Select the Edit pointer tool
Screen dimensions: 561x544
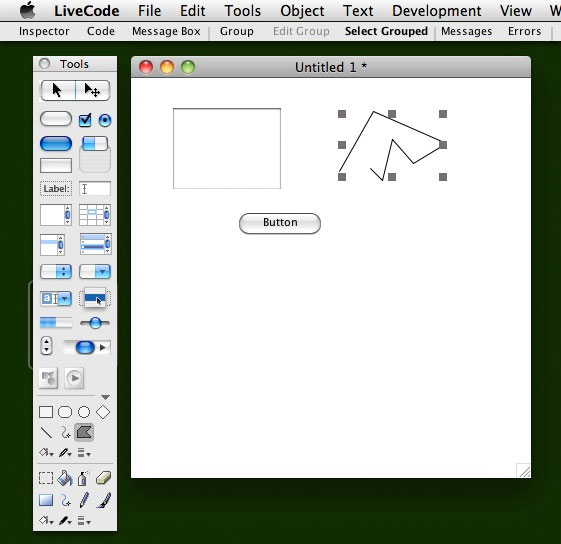click(92, 90)
